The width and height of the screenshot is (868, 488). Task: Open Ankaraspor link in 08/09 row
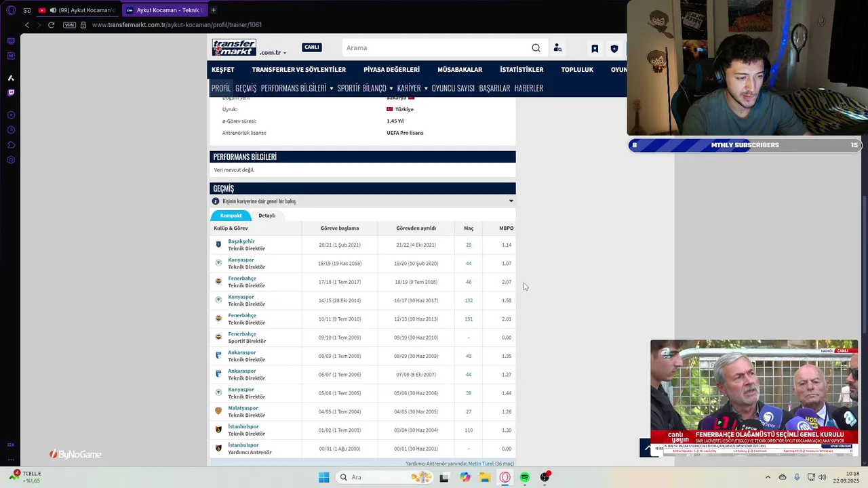242,352
